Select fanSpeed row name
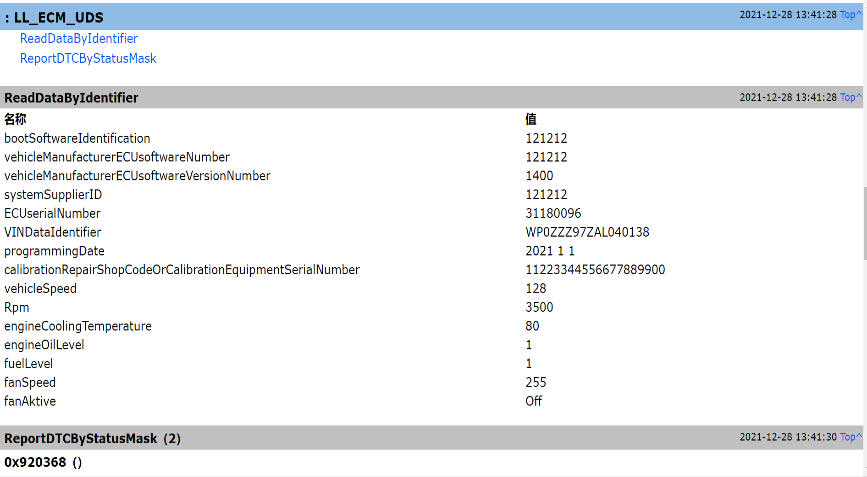 30,382
